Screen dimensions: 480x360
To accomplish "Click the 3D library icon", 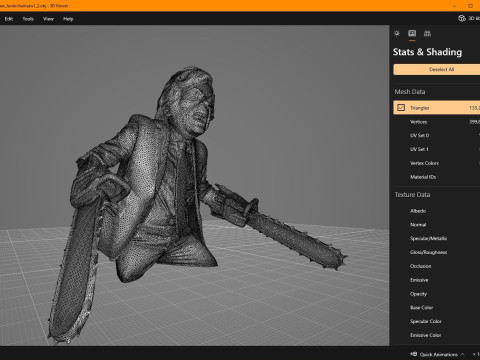I will coord(462,18).
